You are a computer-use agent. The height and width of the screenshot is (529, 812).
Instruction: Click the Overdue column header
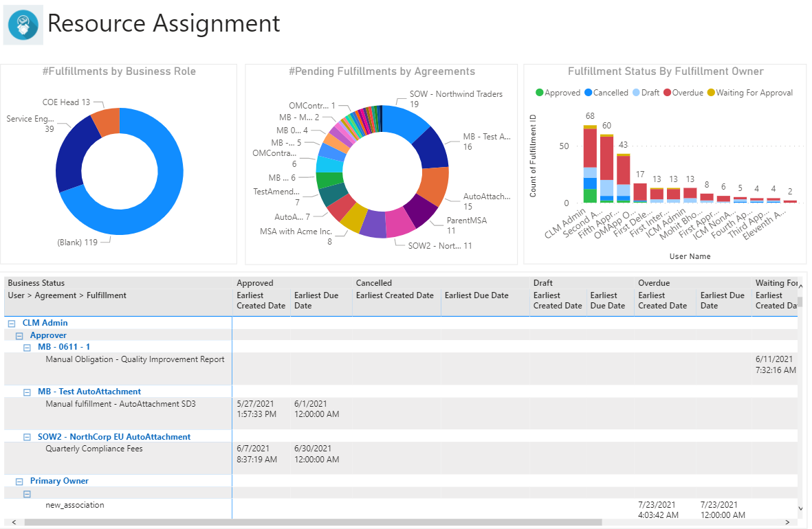click(652, 283)
